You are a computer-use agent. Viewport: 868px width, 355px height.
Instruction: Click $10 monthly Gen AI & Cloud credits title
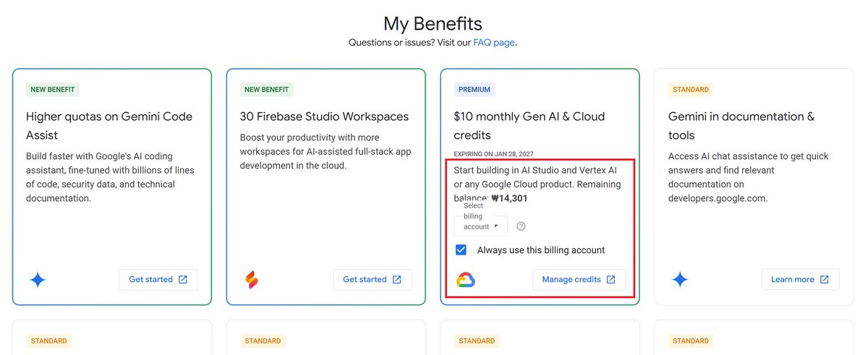529,126
